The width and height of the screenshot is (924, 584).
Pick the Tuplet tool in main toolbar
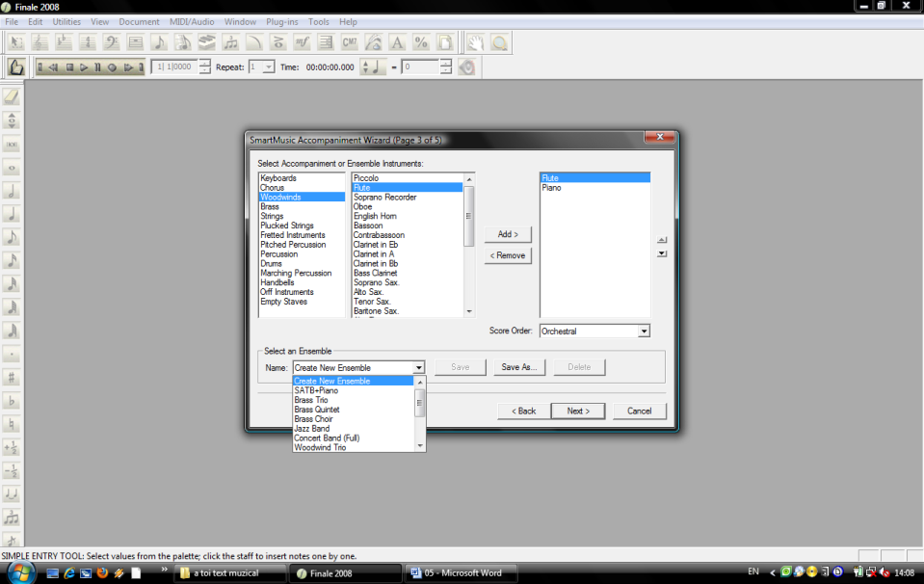click(x=230, y=42)
